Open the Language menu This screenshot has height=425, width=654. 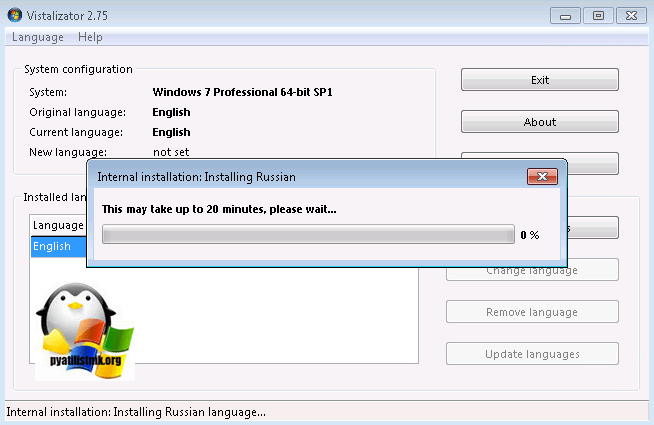[38, 37]
